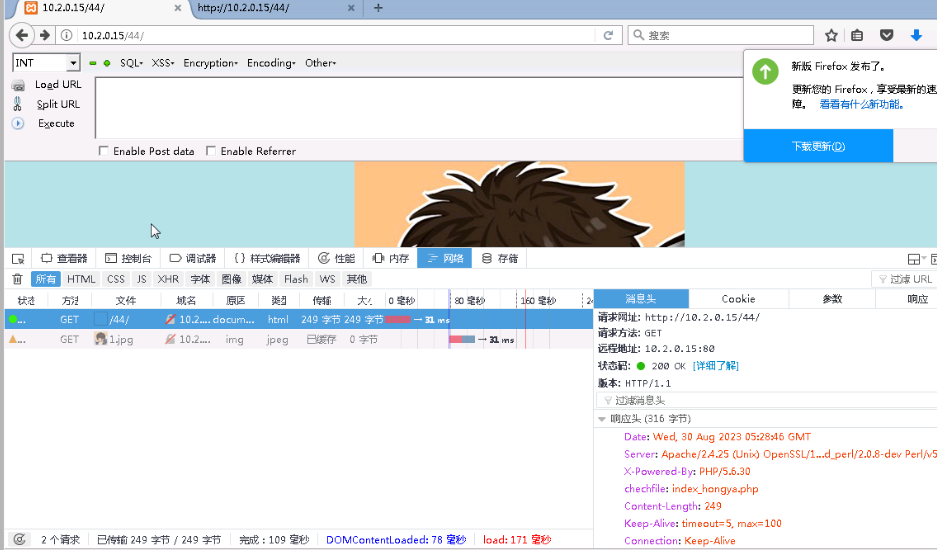
Task: Click the 过滤消息头 header filter field
Action: click(x=766, y=400)
